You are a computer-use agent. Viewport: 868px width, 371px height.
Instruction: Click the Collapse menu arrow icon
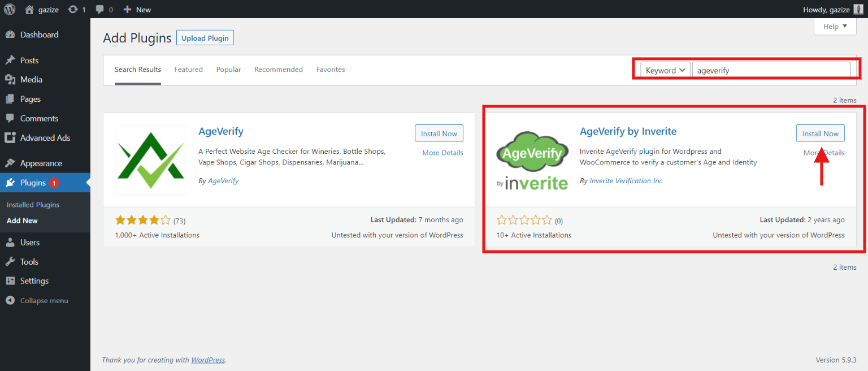click(10, 300)
